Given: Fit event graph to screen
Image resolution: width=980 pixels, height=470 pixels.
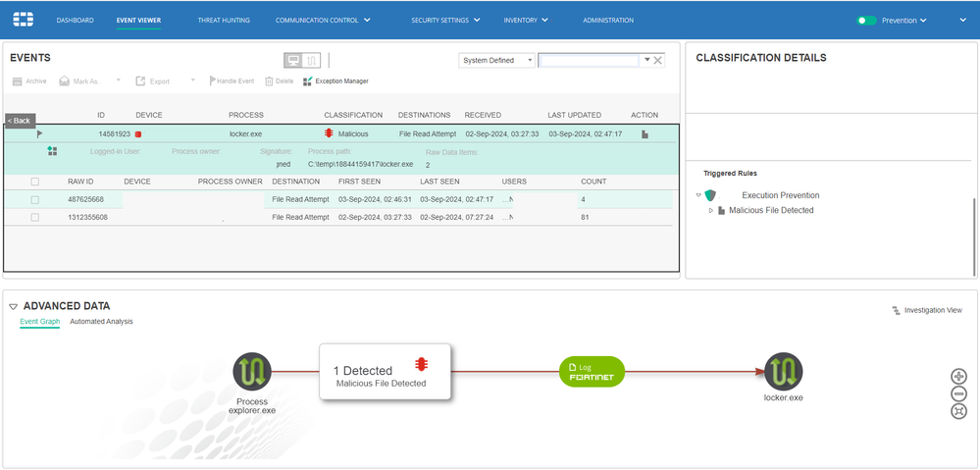Looking at the screenshot, I should [958, 411].
